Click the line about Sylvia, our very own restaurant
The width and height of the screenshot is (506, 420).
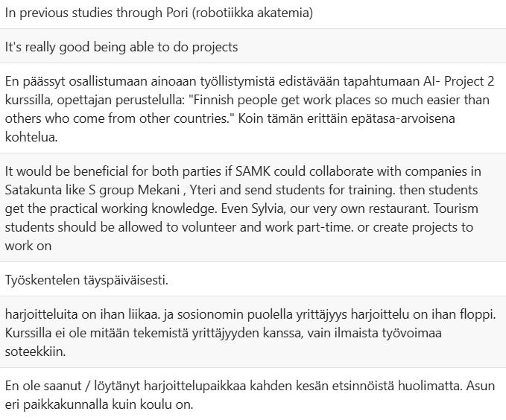pos(241,209)
